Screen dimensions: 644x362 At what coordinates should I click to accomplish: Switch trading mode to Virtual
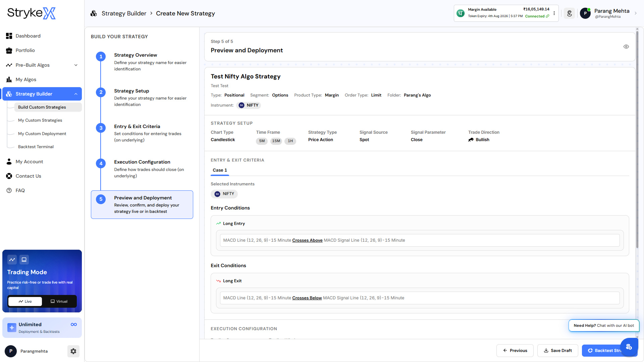tap(59, 301)
